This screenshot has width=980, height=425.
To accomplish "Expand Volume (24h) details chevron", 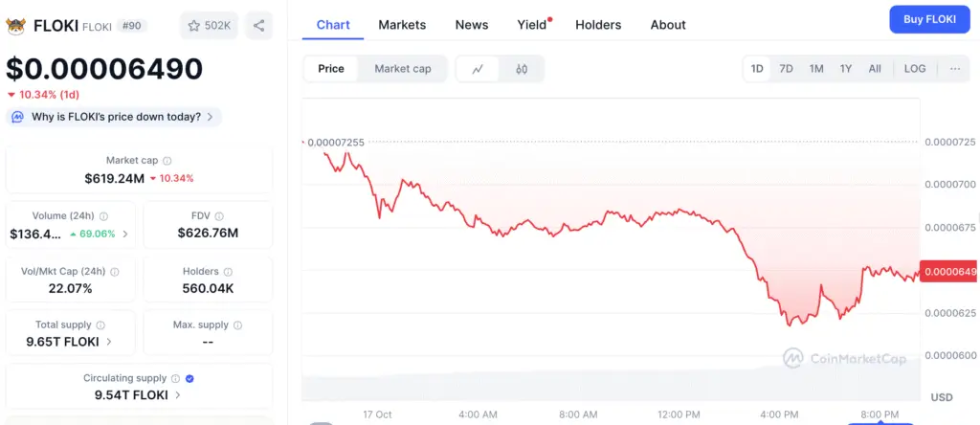I will (x=125, y=234).
